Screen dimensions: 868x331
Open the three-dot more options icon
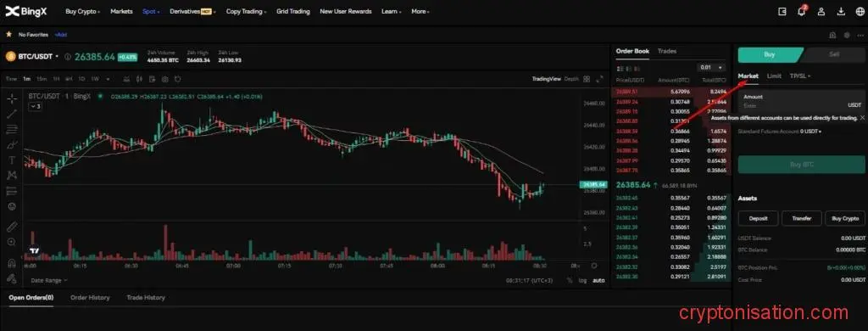point(860,35)
